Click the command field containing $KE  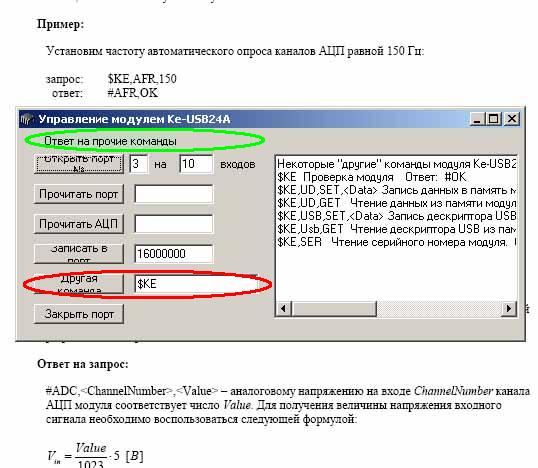coord(196,284)
